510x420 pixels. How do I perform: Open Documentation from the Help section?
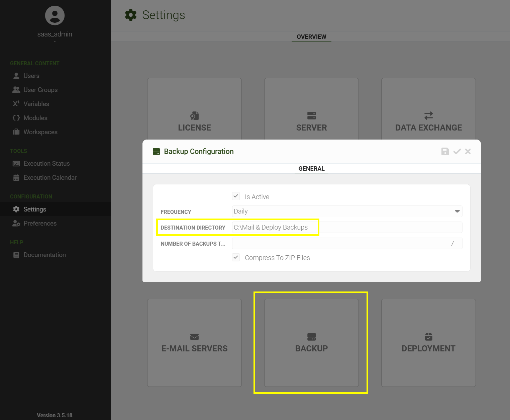[44, 255]
